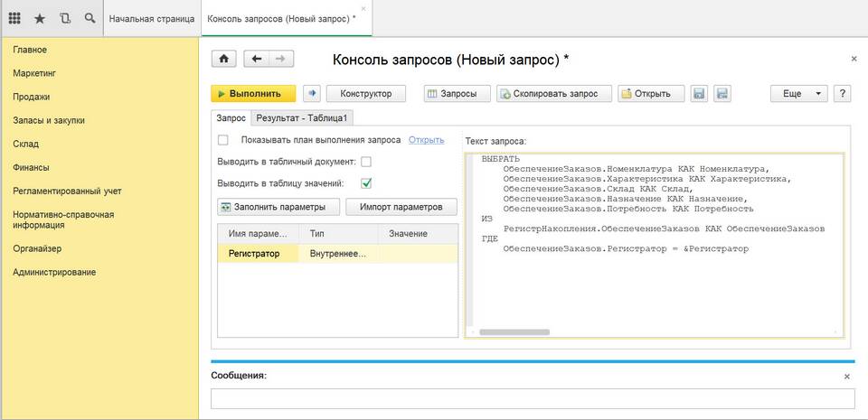Screen dimensions: 868x420
Task: Click the ИЗ keyword line in query
Action: (486, 219)
